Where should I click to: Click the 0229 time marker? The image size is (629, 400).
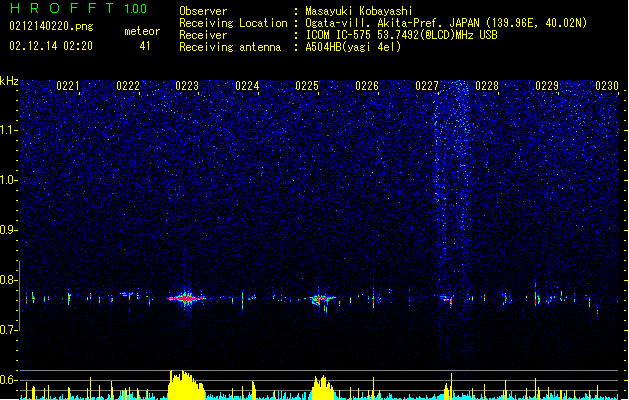[x=547, y=86]
